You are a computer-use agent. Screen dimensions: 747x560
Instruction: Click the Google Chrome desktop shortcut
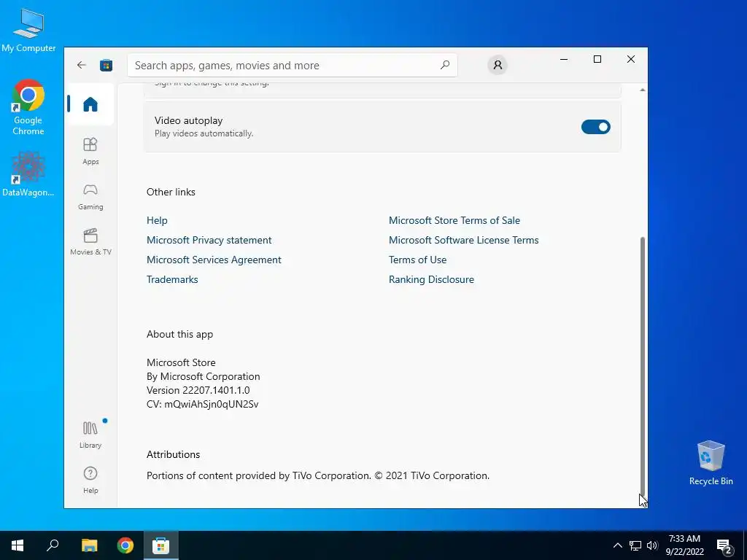pyautogui.click(x=28, y=108)
